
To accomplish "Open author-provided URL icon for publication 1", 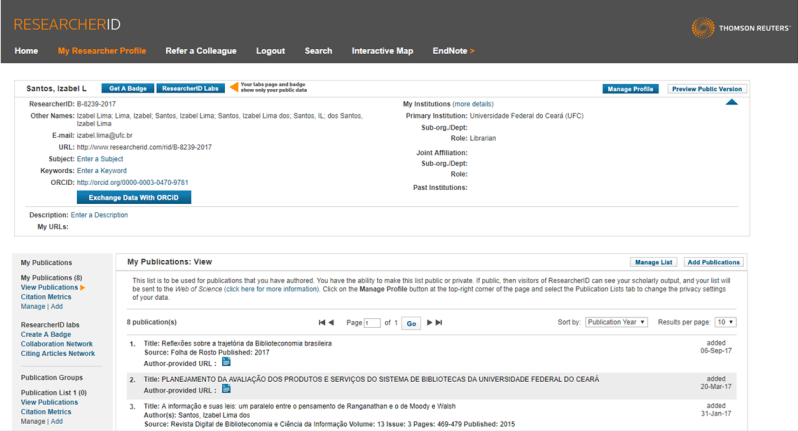I will point(226,362).
